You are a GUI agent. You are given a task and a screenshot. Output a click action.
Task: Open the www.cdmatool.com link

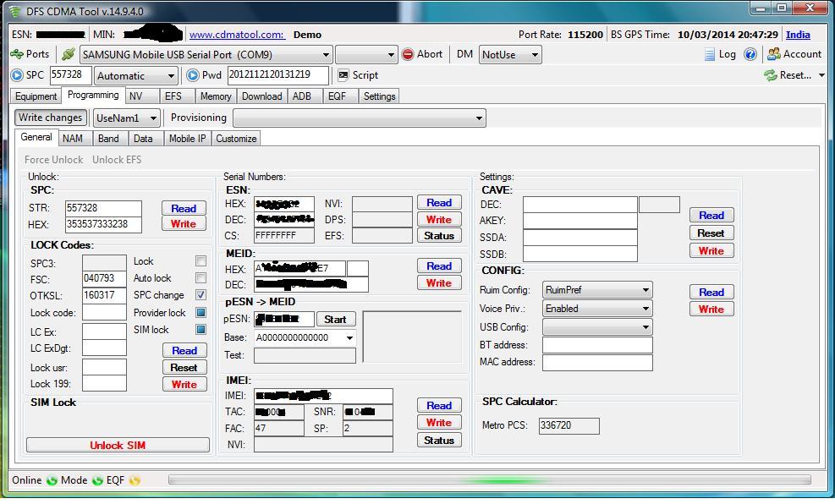236,35
